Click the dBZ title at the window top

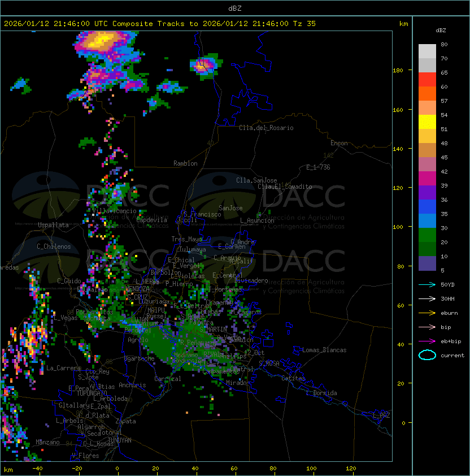(235, 8)
